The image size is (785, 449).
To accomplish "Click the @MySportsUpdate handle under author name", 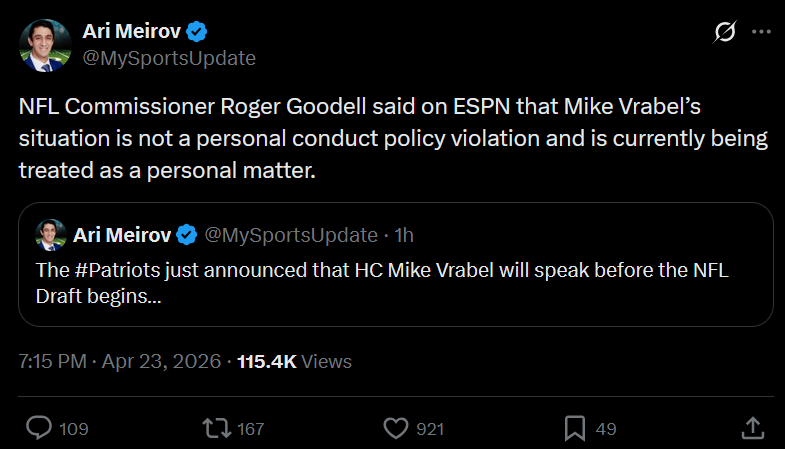I will 169,58.
